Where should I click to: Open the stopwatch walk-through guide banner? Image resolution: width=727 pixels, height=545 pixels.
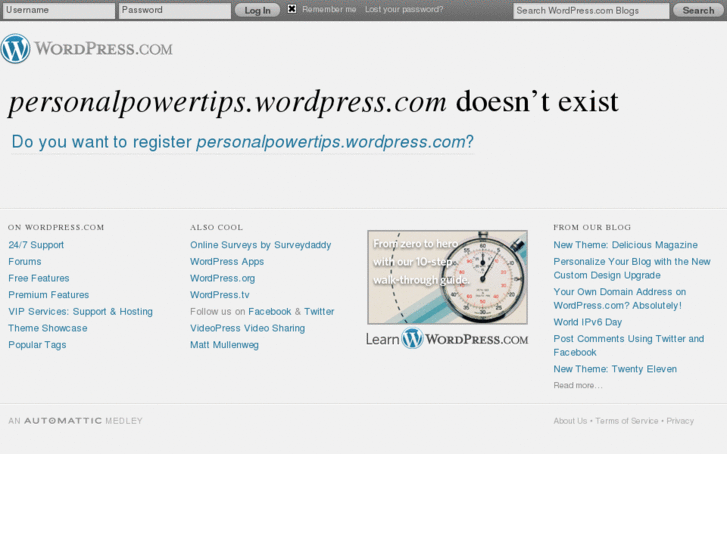(447, 277)
